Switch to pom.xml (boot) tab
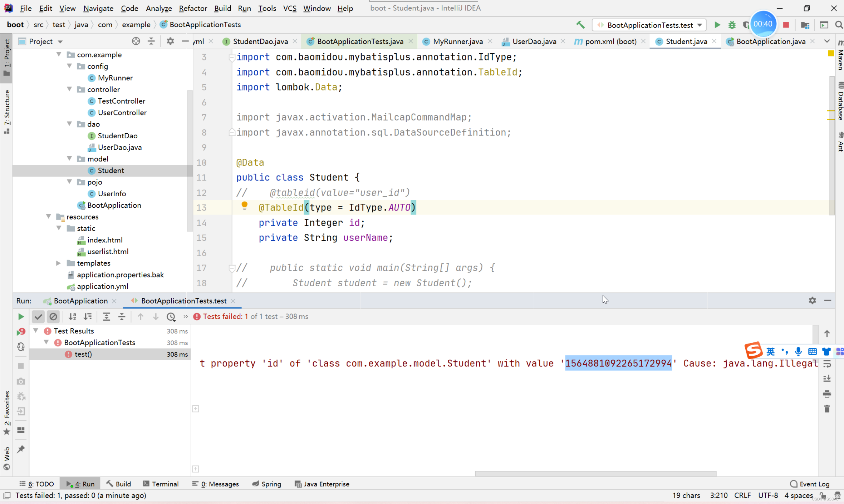This screenshot has width=844, height=504. click(610, 41)
